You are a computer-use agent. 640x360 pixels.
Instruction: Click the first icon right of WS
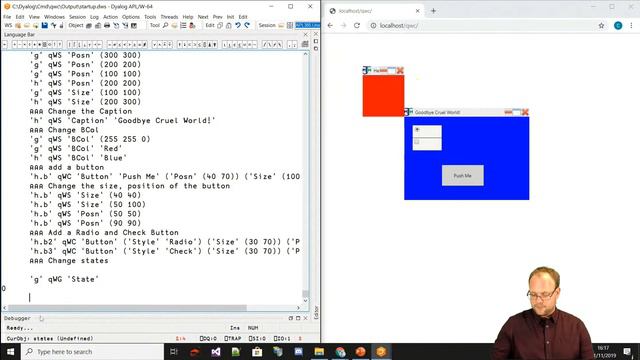pos(18,25)
